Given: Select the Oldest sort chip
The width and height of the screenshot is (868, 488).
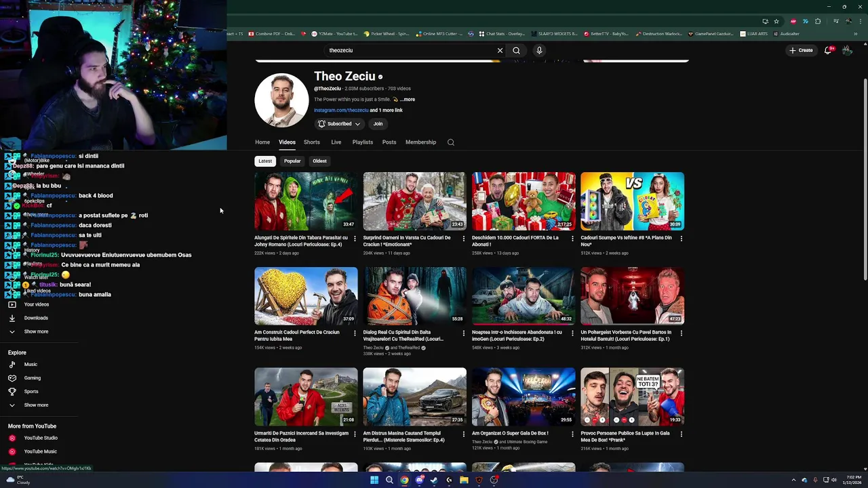Looking at the screenshot, I should 319,161.
